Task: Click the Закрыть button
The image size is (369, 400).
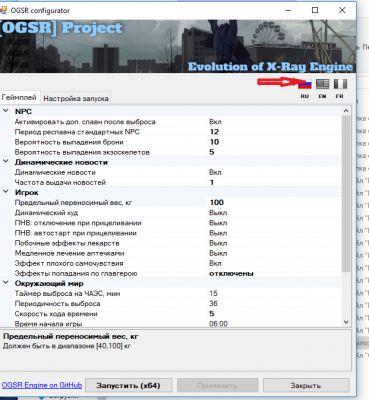Action: coord(306,386)
